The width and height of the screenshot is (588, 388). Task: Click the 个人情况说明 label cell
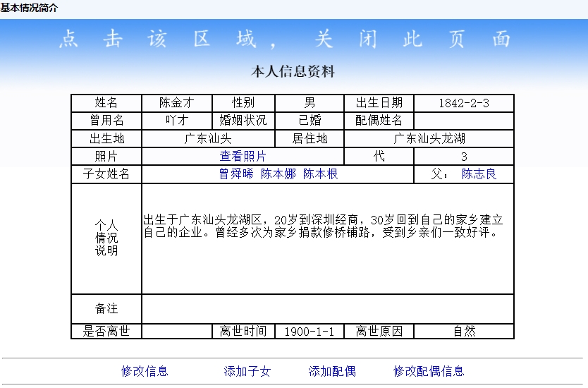[106, 238]
